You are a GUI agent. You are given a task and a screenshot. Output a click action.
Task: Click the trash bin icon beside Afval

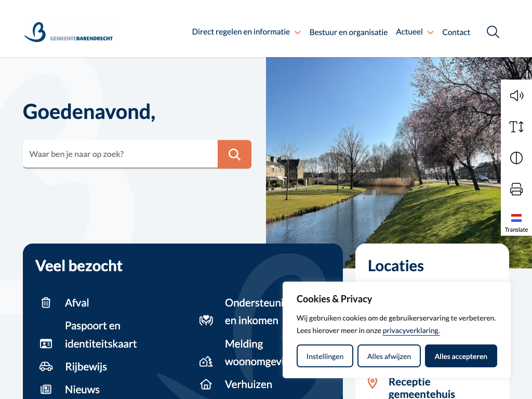(x=46, y=302)
